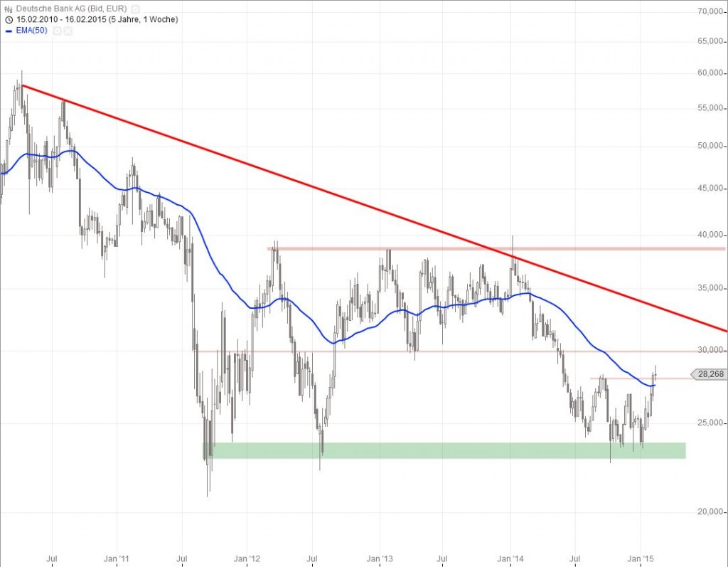Click the 70,000 label on price axis
728x567 pixels.
[x=711, y=12]
